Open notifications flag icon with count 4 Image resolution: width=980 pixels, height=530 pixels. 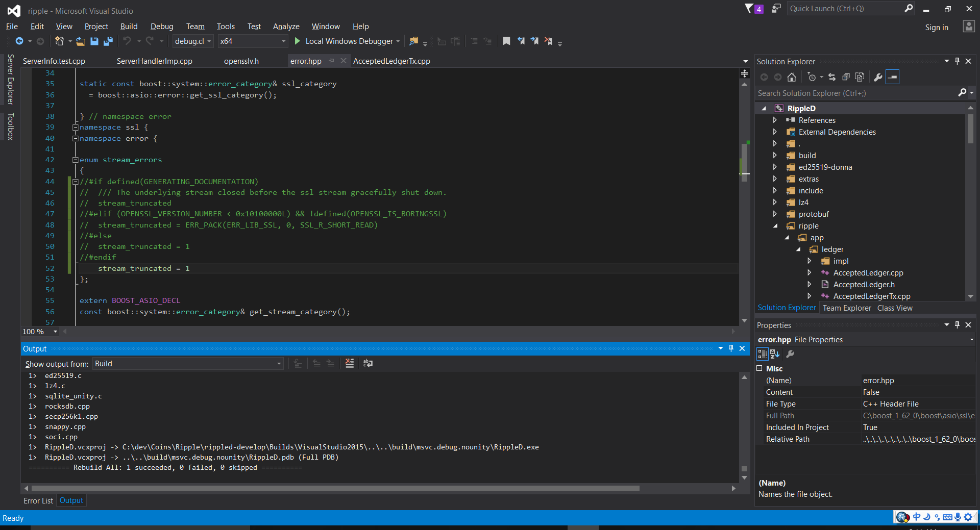pos(754,9)
